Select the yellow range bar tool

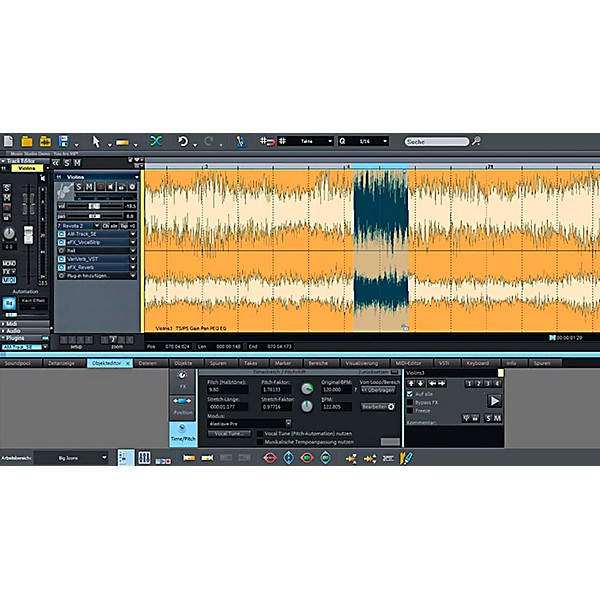coord(122,142)
